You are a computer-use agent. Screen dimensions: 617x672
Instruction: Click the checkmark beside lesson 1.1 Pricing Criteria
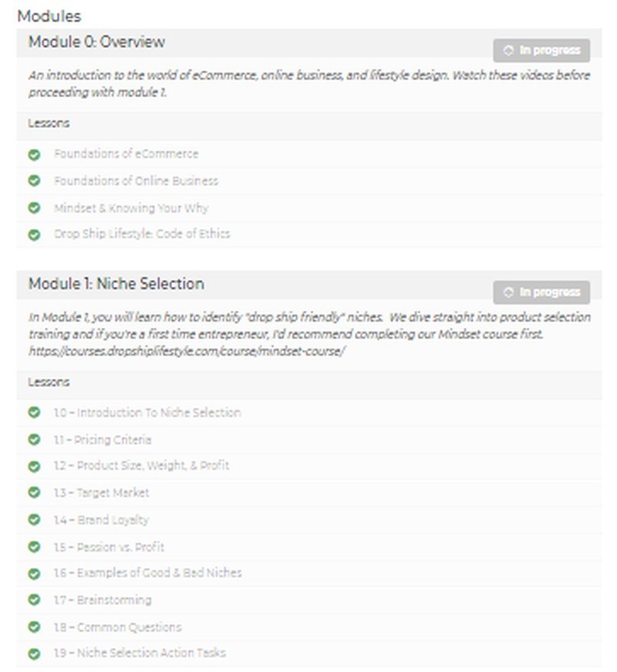tap(34, 440)
